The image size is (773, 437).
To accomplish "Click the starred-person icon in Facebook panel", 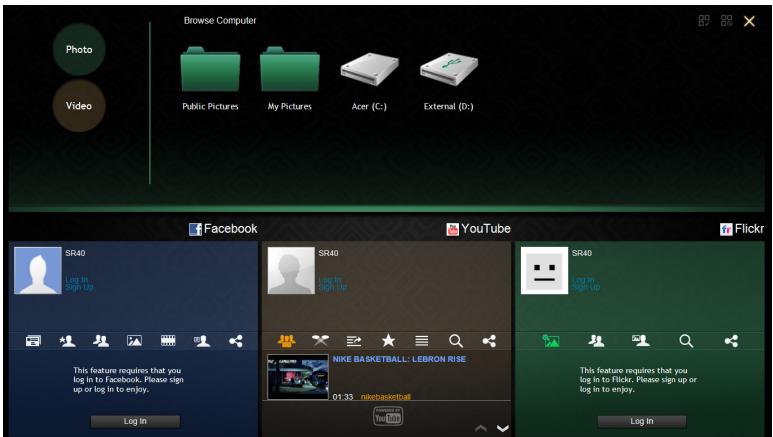I will pos(67,341).
